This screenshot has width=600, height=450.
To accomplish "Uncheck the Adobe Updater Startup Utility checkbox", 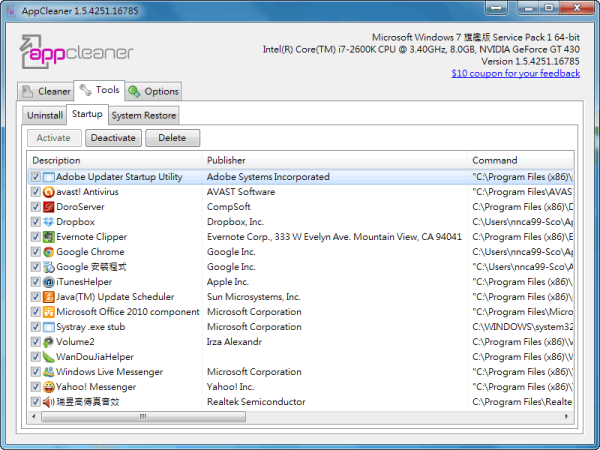I will [x=36, y=177].
